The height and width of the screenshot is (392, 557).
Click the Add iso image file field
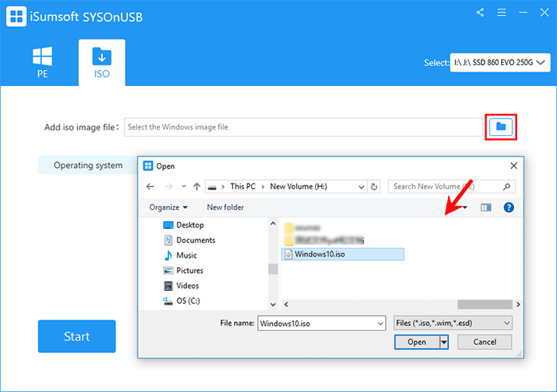[303, 127]
